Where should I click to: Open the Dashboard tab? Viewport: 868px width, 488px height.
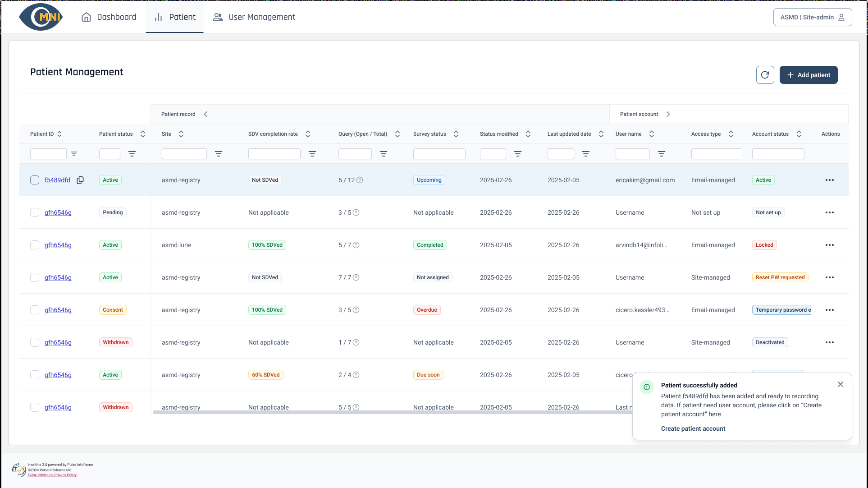pos(109,17)
